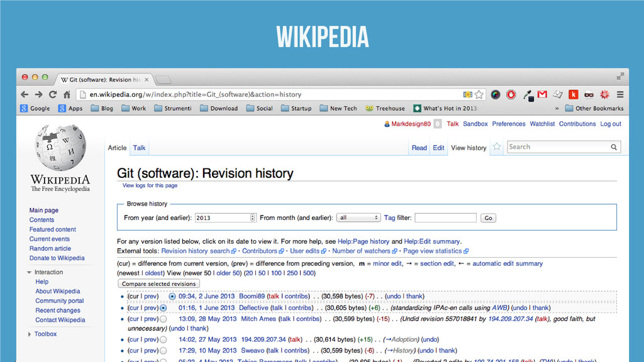Bookmark this page with the address bar star
Image resolution: width=644 pixels, height=362 pixels.
(x=479, y=94)
